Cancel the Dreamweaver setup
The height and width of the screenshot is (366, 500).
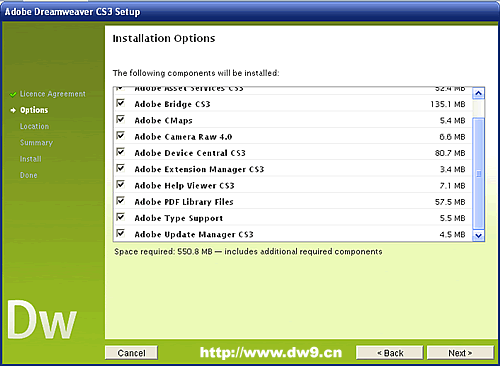[x=131, y=353]
